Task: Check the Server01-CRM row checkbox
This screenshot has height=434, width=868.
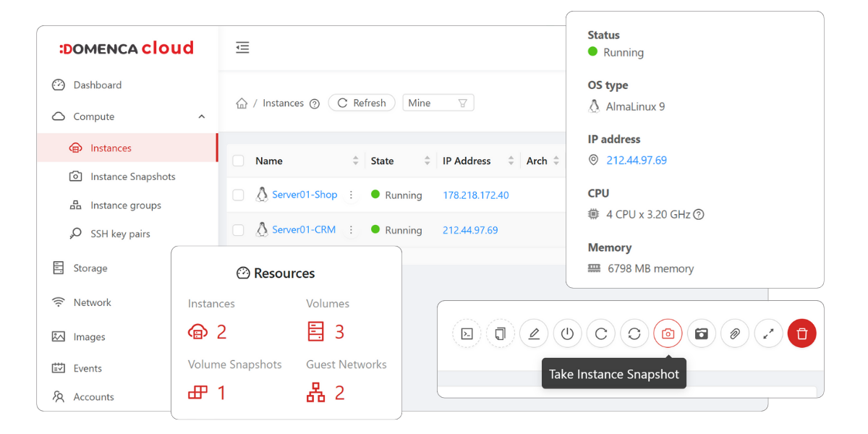Action: point(238,230)
